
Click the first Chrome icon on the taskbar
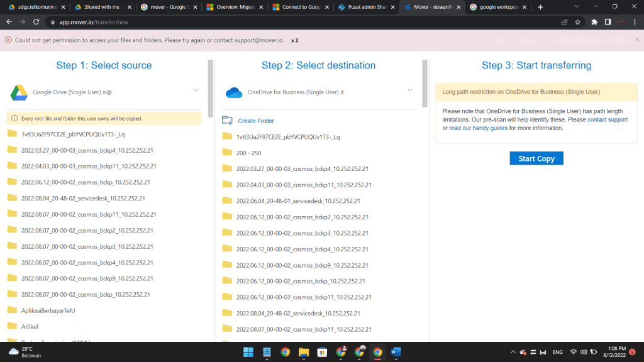(x=285, y=352)
